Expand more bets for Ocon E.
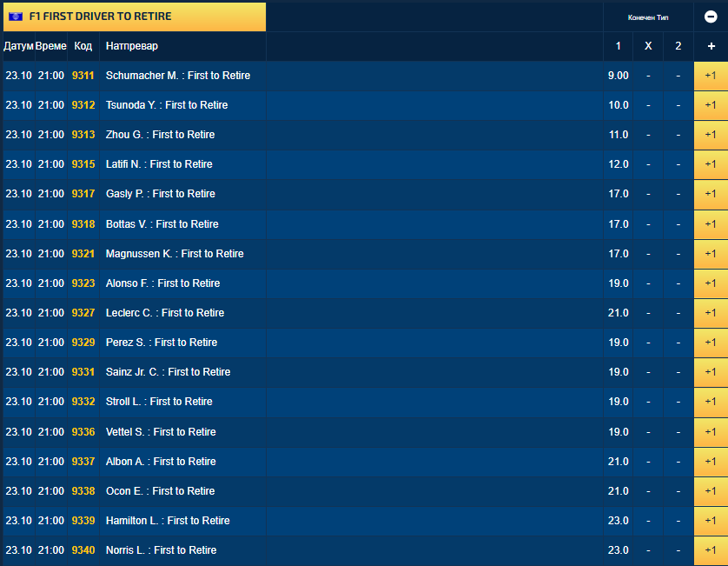The height and width of the screenshot is (566, 728). [x=711, y=491]
